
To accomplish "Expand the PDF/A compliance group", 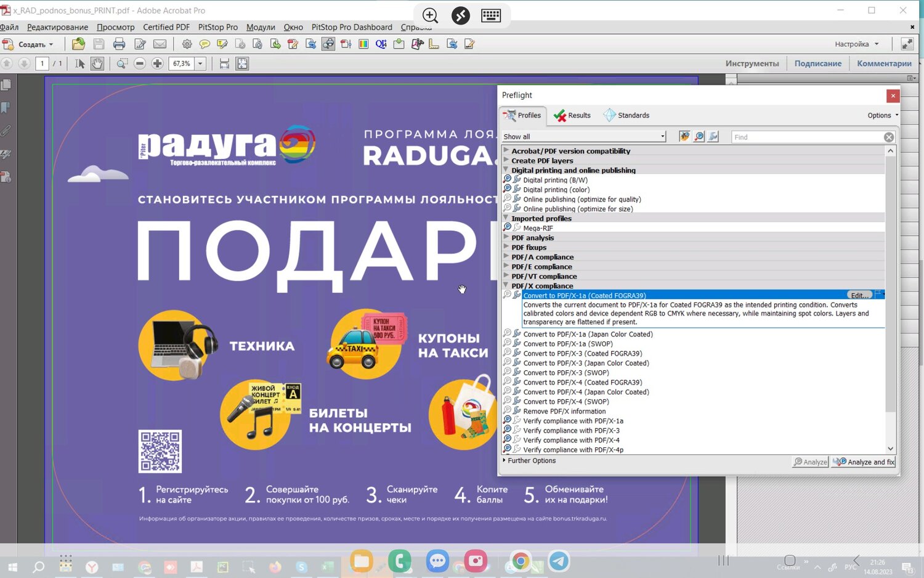I will pyautogui.click(x=506, y=256).
